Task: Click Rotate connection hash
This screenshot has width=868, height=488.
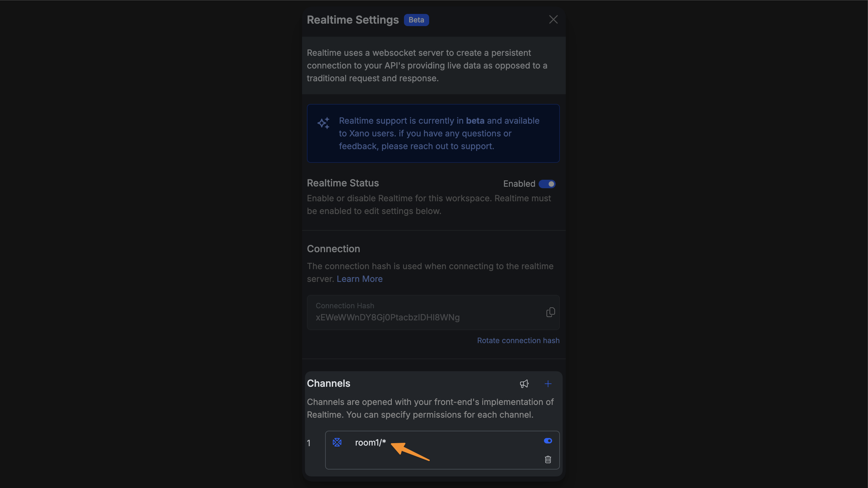Action: point(518,340)
